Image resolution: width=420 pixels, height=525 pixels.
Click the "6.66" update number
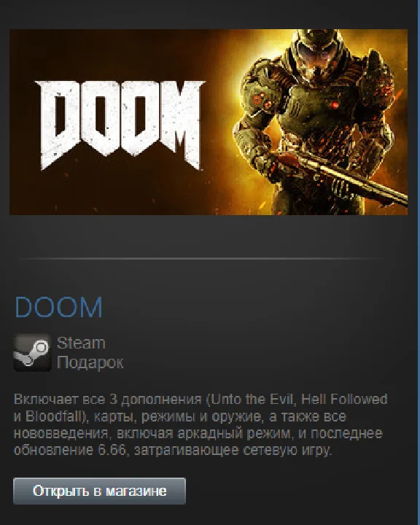(x=112, y=450)
